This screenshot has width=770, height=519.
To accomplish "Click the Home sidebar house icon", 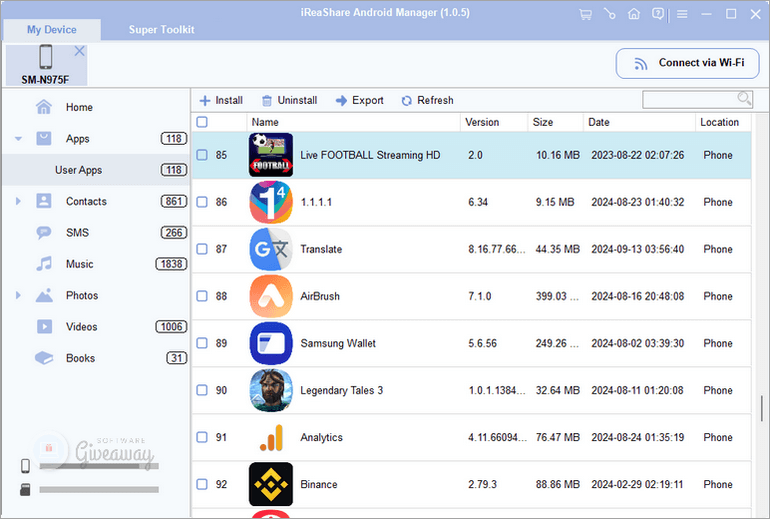I will pyautogui.click(x=44, y=107).
